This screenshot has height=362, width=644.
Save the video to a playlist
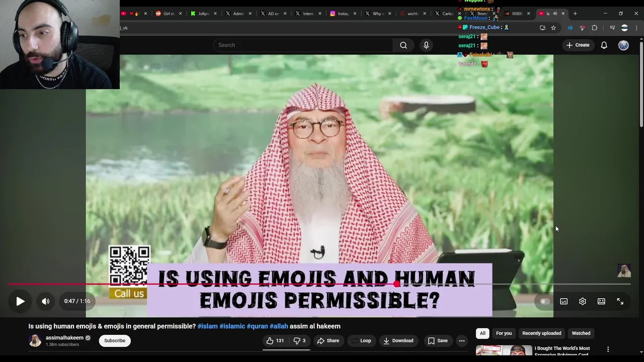[x=437, y=340]
